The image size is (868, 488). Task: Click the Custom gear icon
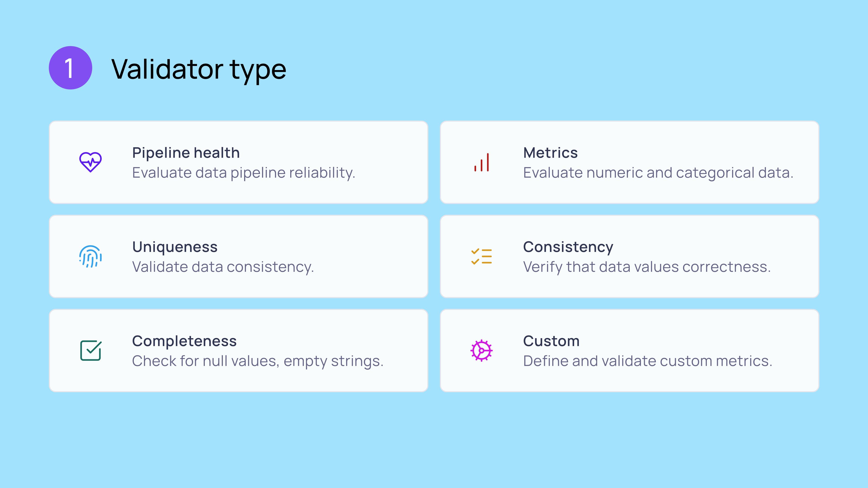[x=481, y=351]
